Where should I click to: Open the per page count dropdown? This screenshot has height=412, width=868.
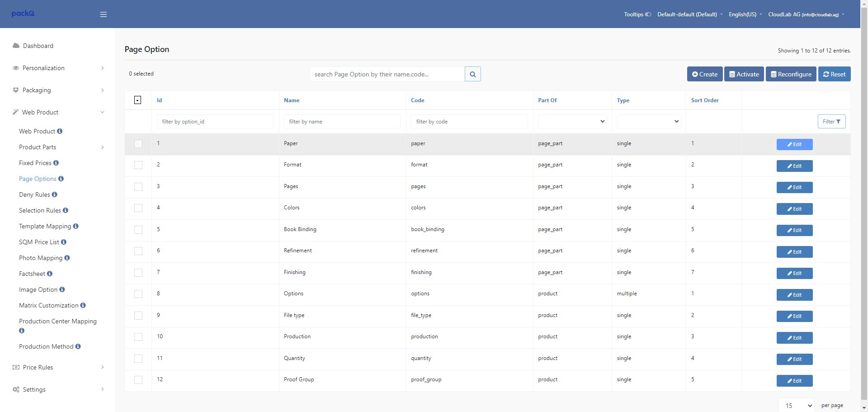pyautogui.click(x=797, y=406)
